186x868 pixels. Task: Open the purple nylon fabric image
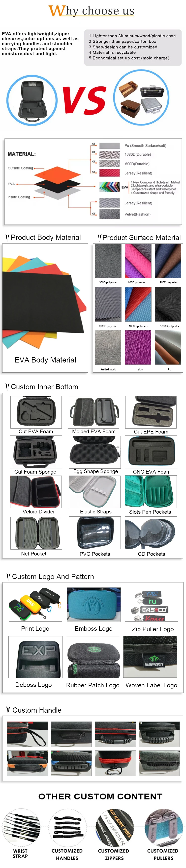coord(138,347)
